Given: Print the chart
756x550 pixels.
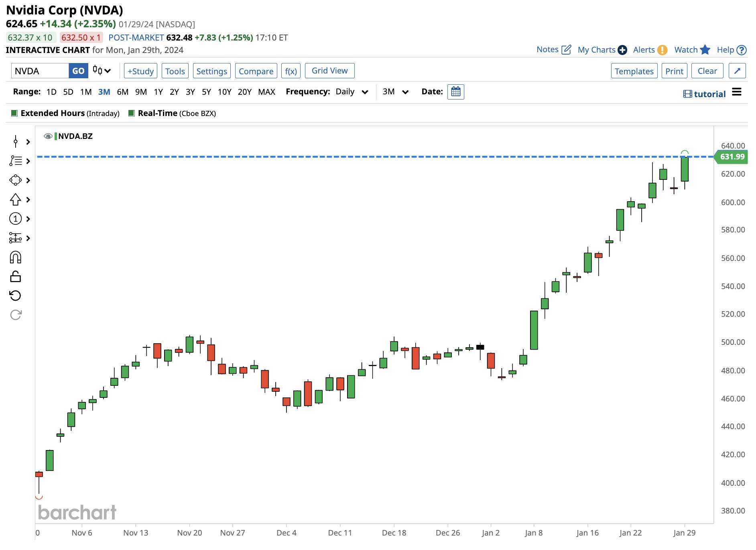Looking at the screenshot, I should (x=674, y=71).
